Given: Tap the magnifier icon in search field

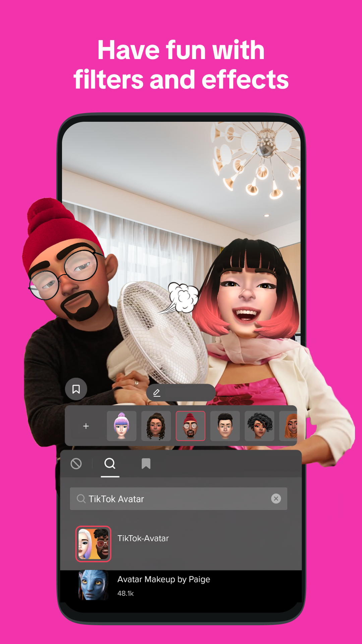Looking at the screenshot, I should [x=81, y=499].
